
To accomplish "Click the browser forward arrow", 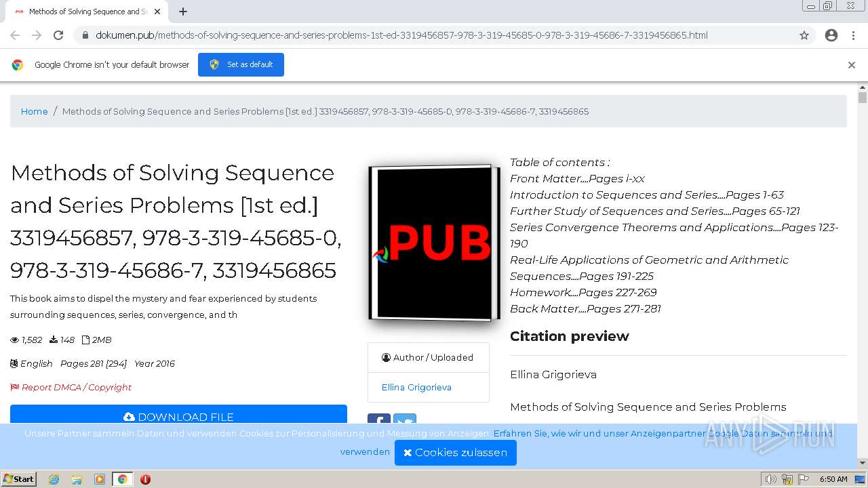I will [x=37, y=35].
